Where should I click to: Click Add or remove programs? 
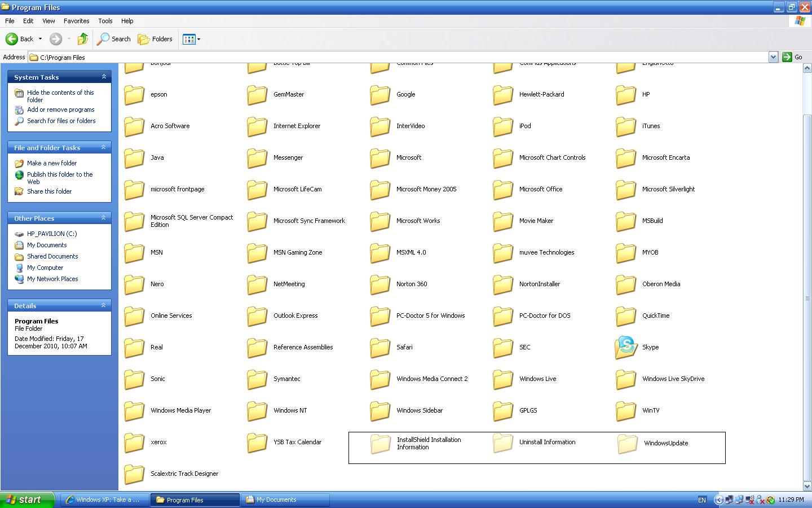coord(61,110)
